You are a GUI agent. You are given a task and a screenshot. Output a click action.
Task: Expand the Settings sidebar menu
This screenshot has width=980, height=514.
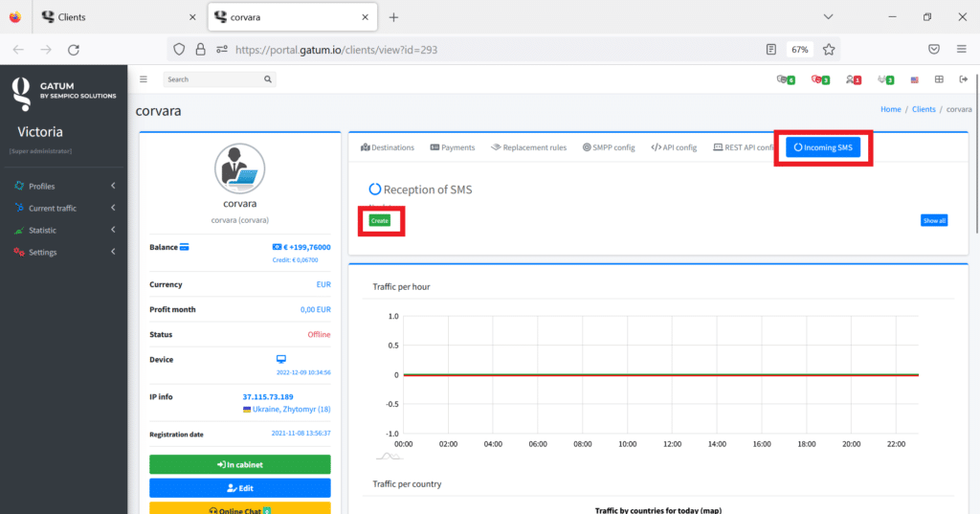64,252
